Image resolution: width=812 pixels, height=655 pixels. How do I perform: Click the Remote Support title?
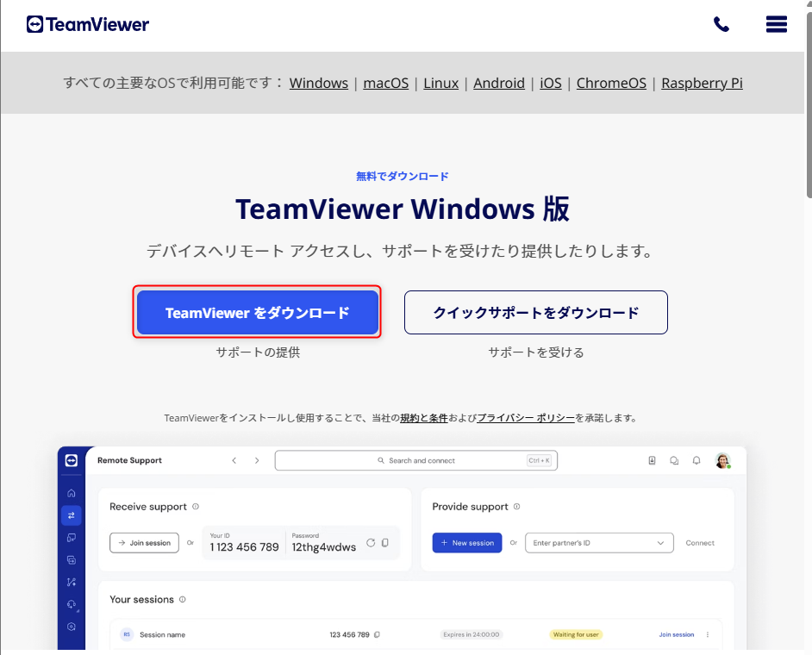coord(129,460)
